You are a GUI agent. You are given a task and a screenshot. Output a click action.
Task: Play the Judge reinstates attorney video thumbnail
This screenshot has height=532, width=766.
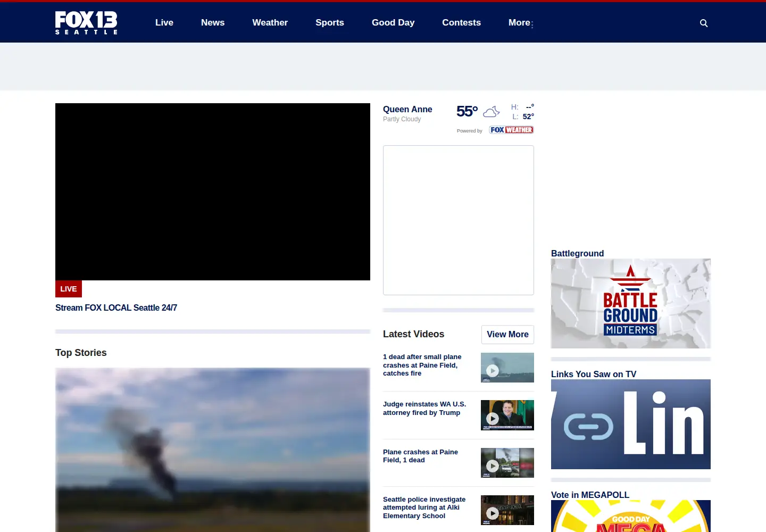(x=507, y=415)
